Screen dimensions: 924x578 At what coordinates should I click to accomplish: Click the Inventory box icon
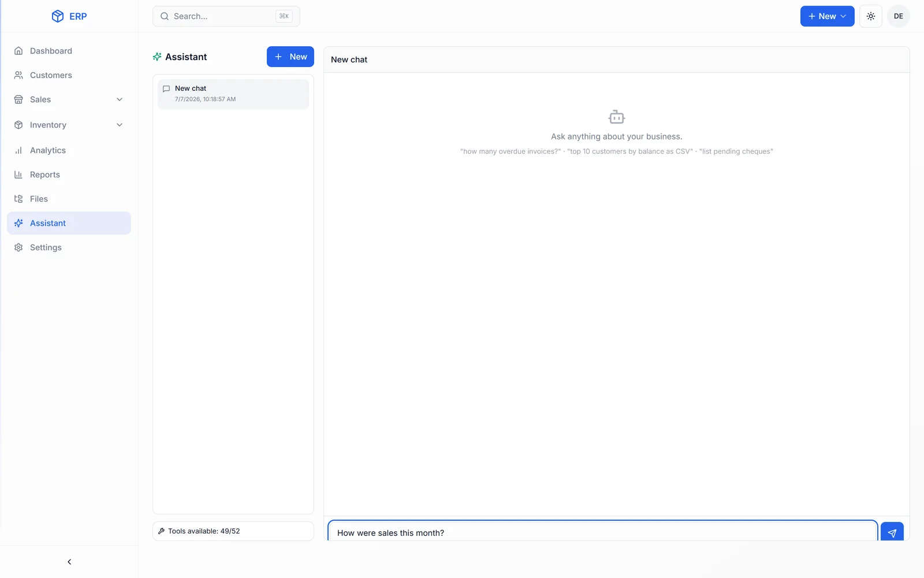pos(18,125)
